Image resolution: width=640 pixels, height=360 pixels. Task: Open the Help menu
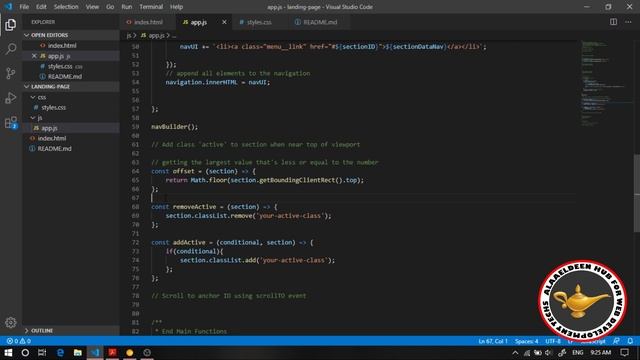[x=176, y=7]
